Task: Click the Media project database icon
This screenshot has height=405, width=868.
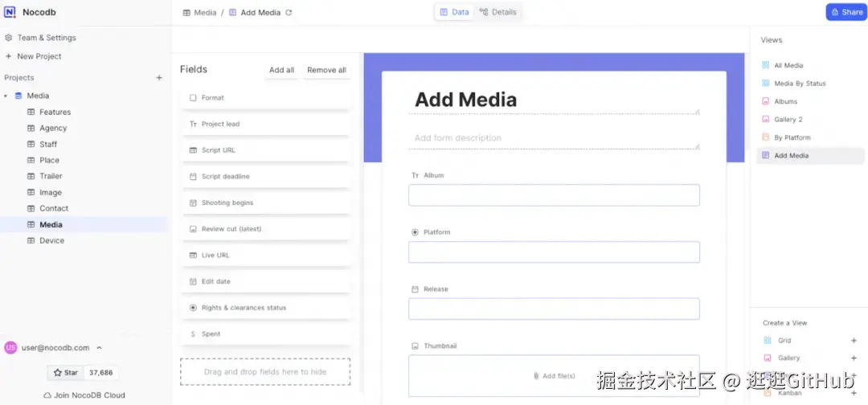Action: tap(18, 96)
